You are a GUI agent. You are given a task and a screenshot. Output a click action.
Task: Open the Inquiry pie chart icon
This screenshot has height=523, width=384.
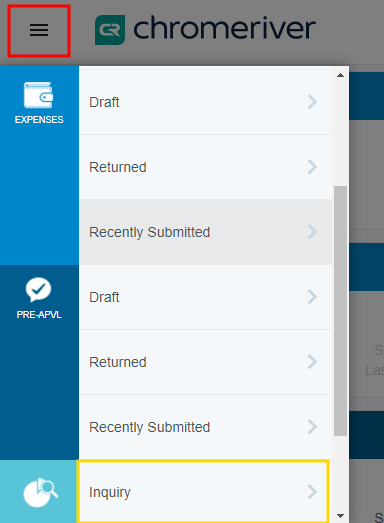40,493
